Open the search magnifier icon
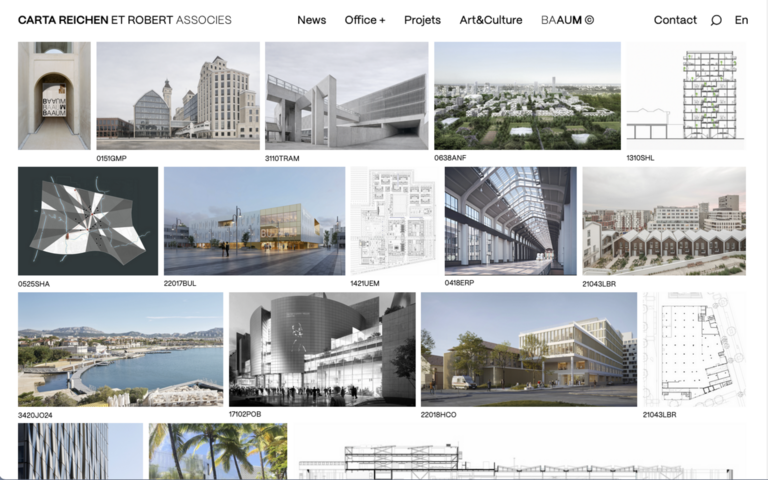The image size is (768, 480). pos(716,20)
